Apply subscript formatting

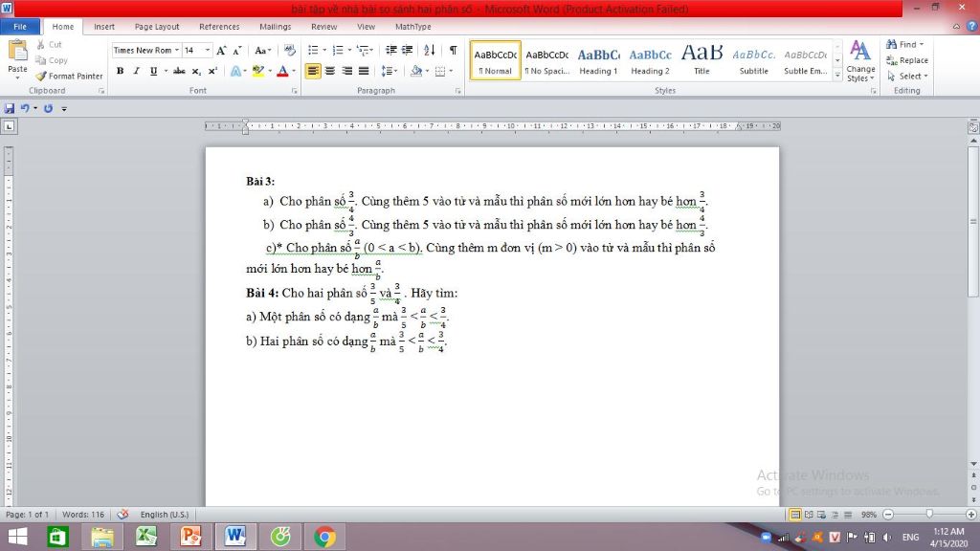click(x=196, y=71)
